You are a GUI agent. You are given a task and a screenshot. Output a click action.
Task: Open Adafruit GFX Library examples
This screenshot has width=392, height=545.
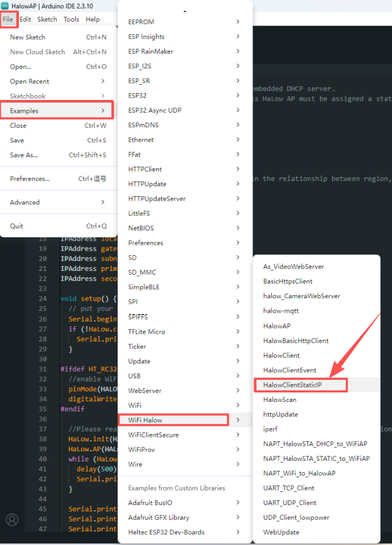click(x=185, y=518)
